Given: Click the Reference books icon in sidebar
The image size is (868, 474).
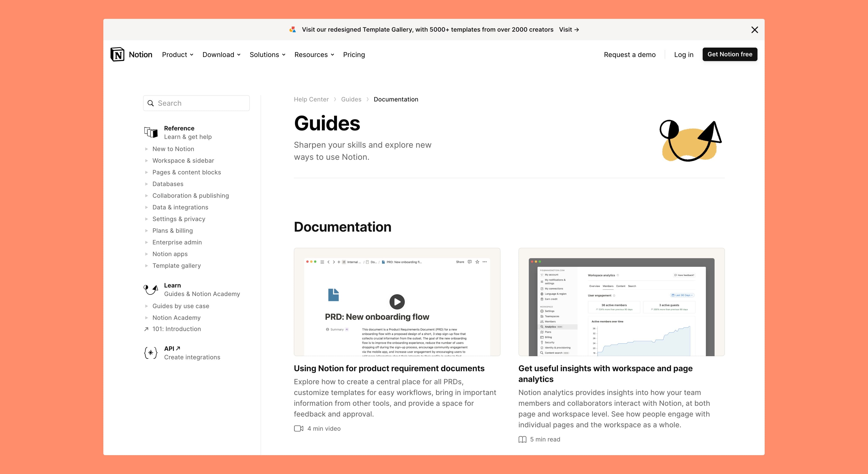Looking at the screenshot, I should point(151,132).
